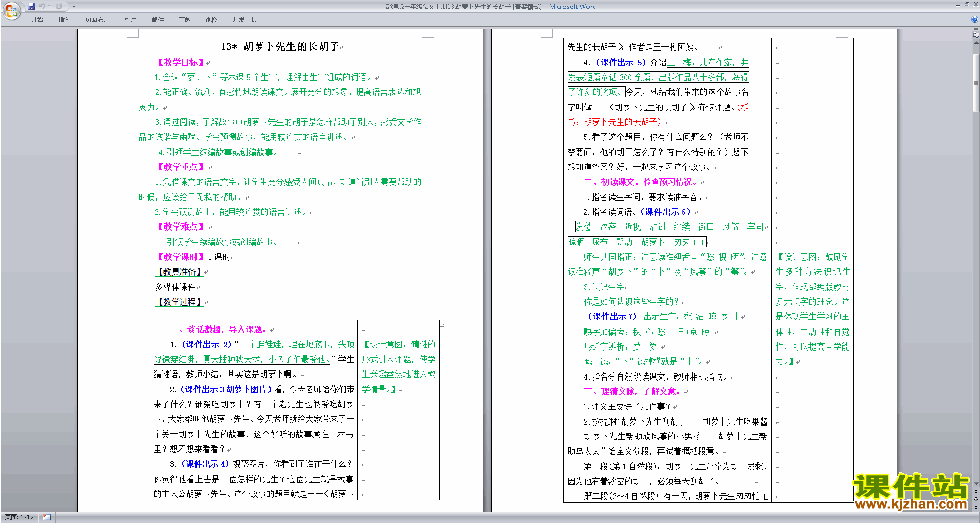
Task: Click the blue text (课件出示 5)
Action: 620,63
